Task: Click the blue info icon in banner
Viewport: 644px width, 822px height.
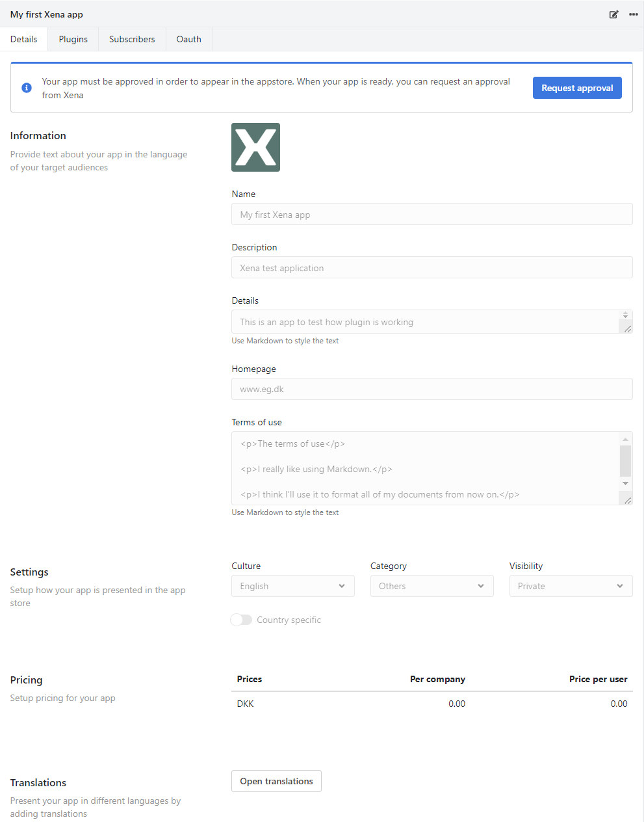Action: coord(27,88)
